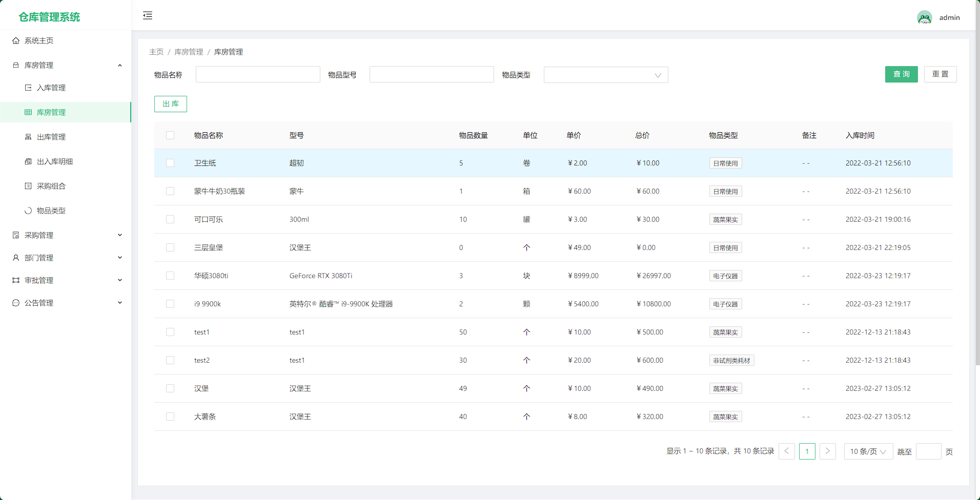Click the 采购管理 document icon
This screenshot has width=980, height=500.
point(16,235)
